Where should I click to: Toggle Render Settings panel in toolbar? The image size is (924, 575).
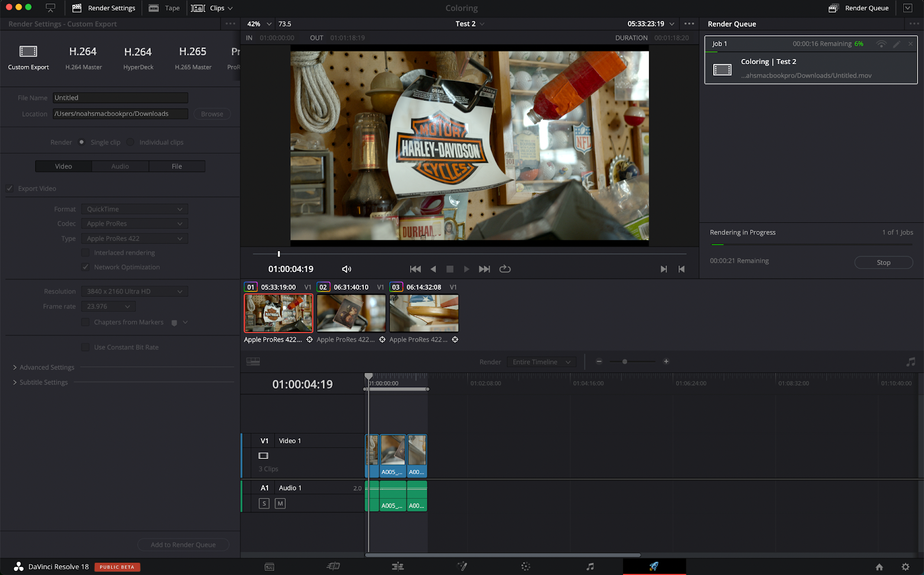pos(104,8)
